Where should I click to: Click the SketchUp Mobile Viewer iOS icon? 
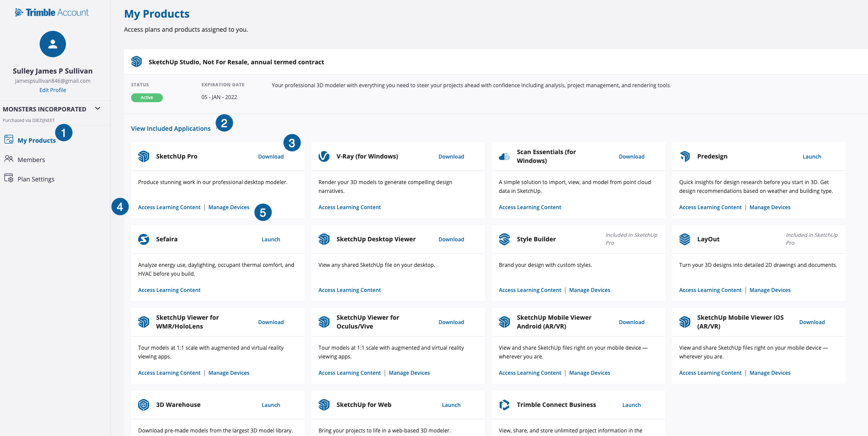click(x=685, y=322)
